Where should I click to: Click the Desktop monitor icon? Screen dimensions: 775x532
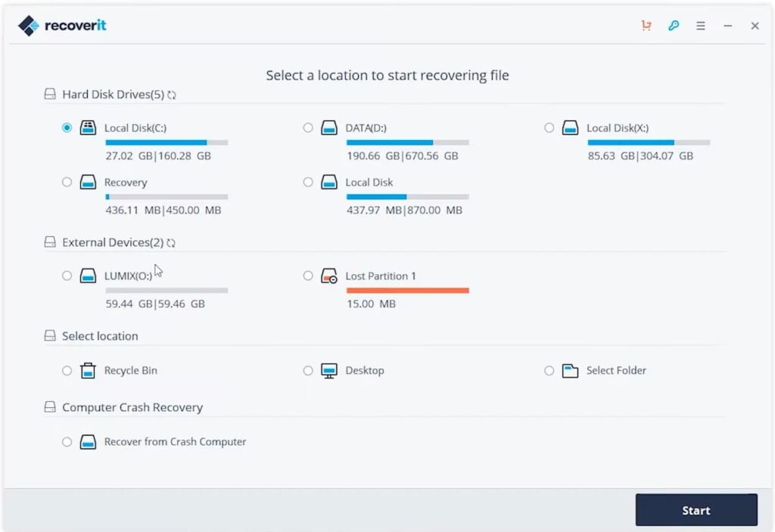[328, 370]
